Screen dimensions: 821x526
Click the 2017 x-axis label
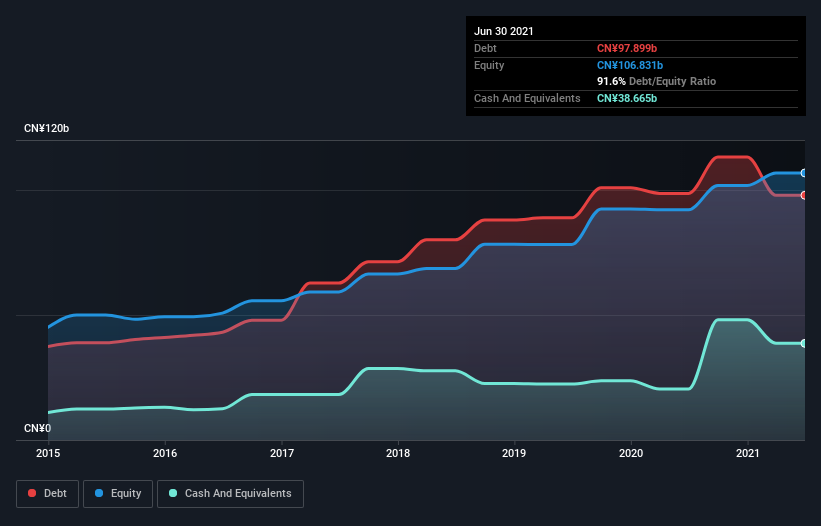[282, 453]
